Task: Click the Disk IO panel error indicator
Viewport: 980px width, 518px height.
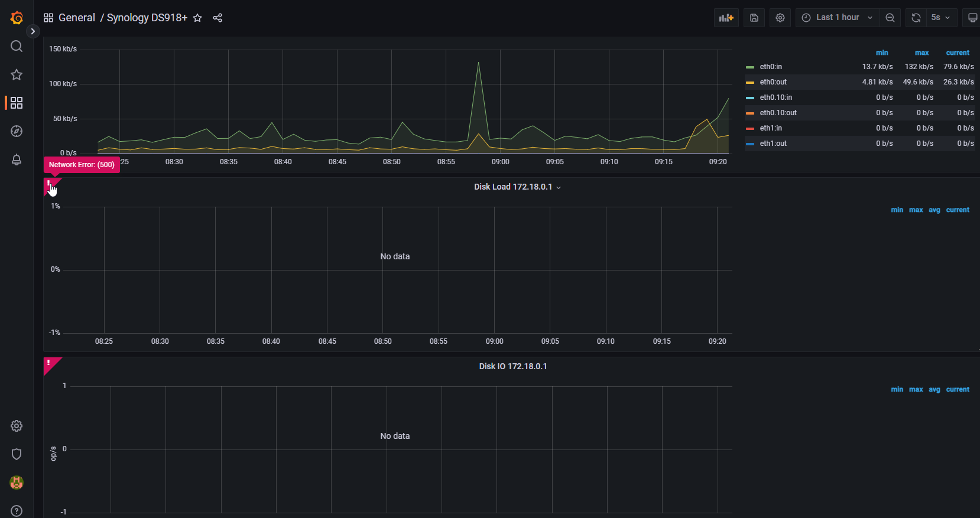Action: [x=49, y=363]
